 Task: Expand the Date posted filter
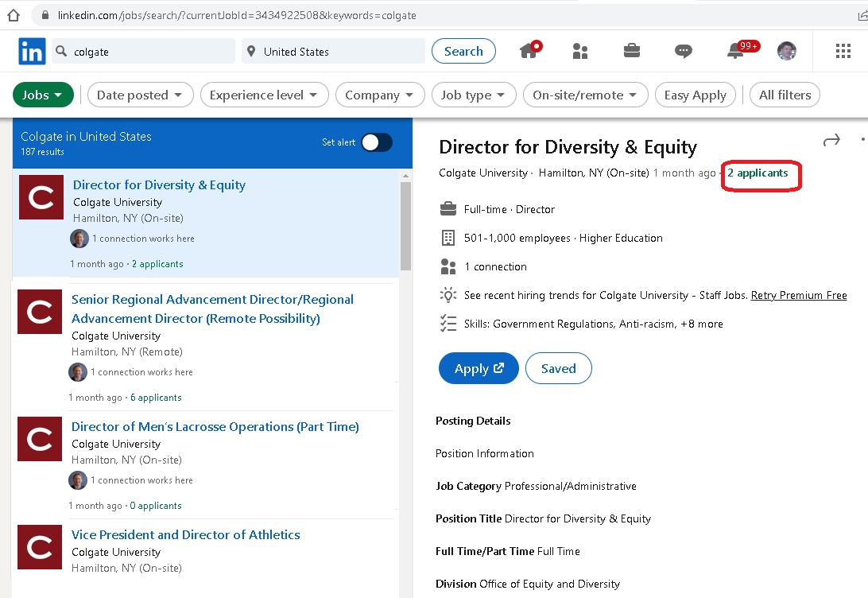(x=141, y=95)
